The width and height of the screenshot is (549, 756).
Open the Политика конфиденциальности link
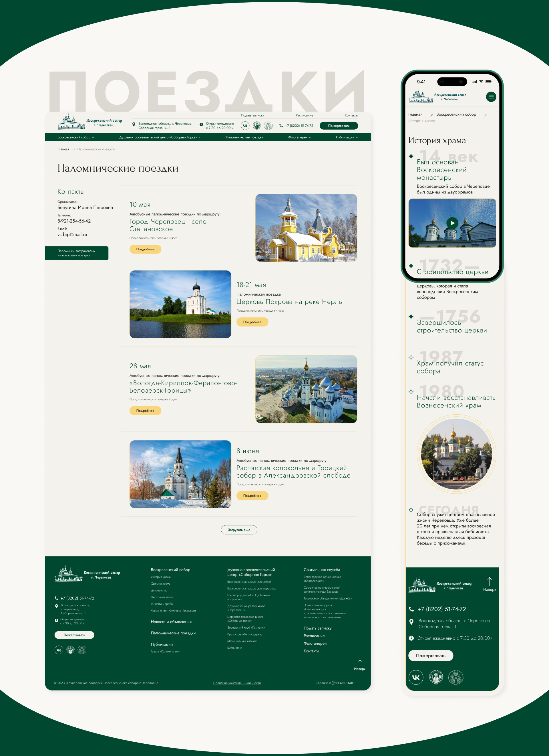[237, 683]
